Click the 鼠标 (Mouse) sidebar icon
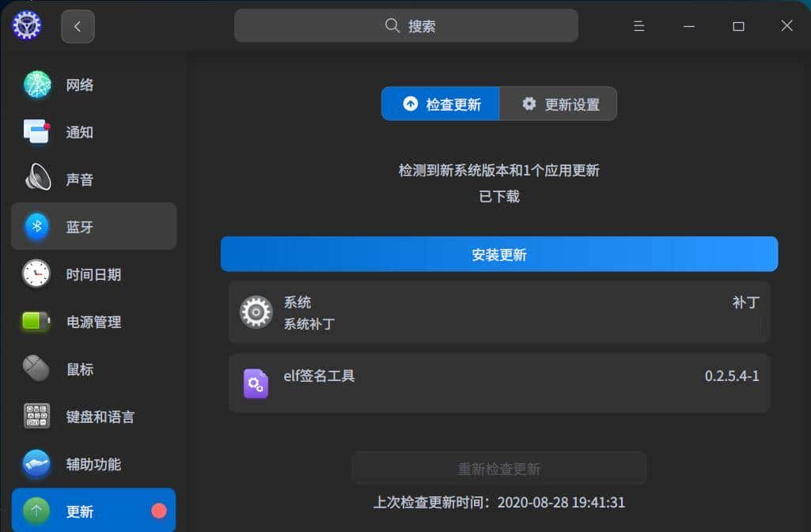This screenshot has width=811, height=532. pyautogui.click(x=35, y=369)
